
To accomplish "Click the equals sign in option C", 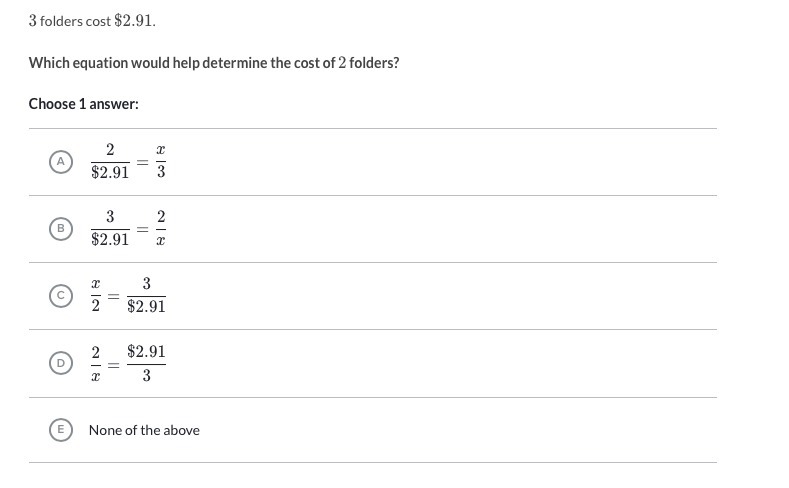I will 113,296.
